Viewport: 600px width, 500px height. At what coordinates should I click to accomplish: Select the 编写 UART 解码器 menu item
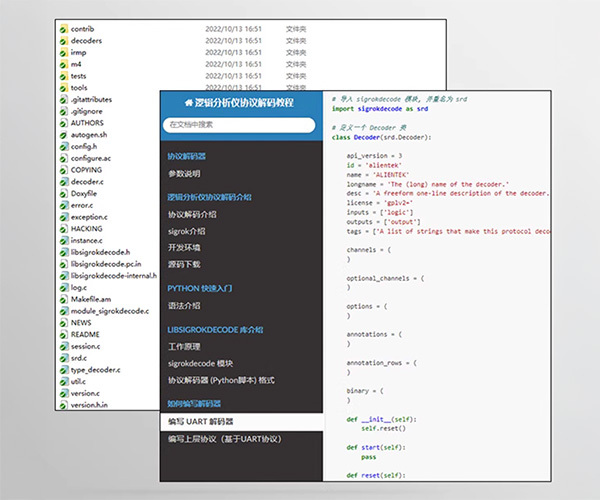(x=201, y=422)
